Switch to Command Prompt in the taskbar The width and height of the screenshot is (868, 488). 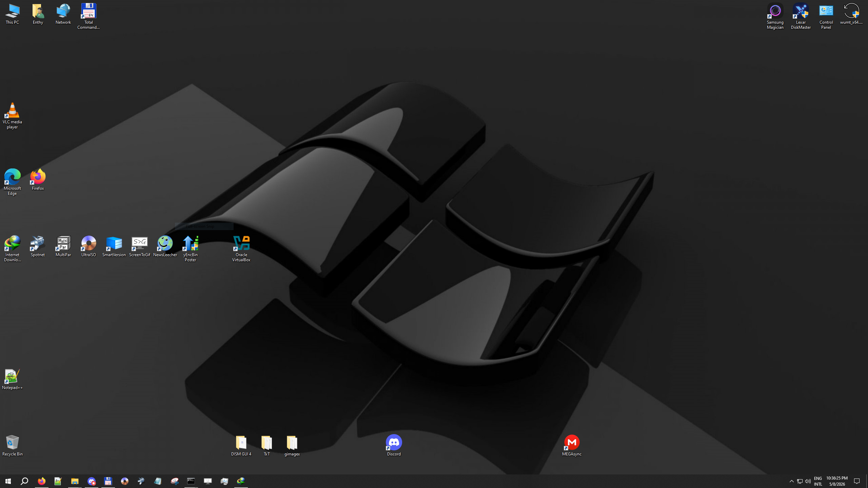[191, 481]
